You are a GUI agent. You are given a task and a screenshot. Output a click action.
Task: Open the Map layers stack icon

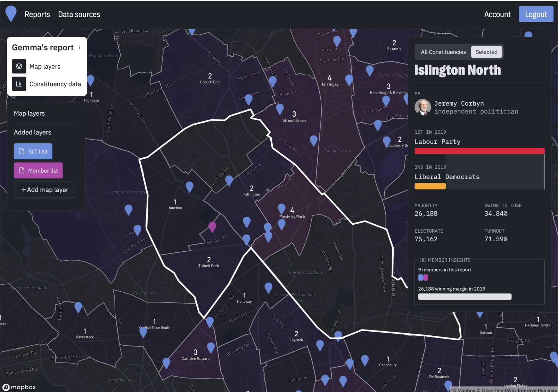pyautogui.click(x=19, y=66)
